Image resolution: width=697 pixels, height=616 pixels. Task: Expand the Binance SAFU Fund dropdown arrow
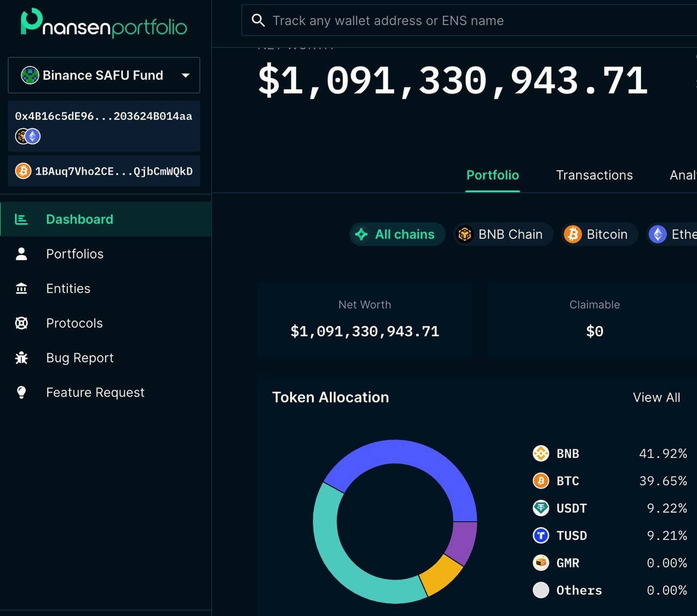[x=186, y=75]
